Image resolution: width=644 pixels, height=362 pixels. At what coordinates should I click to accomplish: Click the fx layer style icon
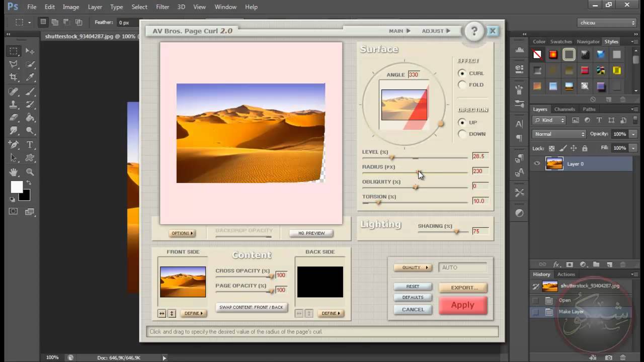(556, 264)
